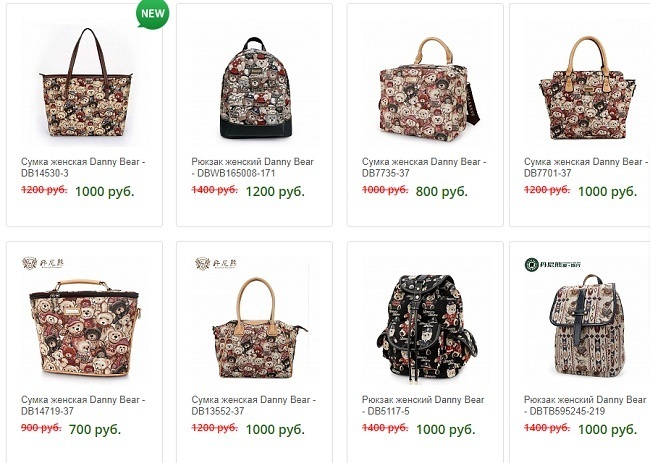
Task: View the DB7735-37 square bag photo
Action: tap(423, 88)
